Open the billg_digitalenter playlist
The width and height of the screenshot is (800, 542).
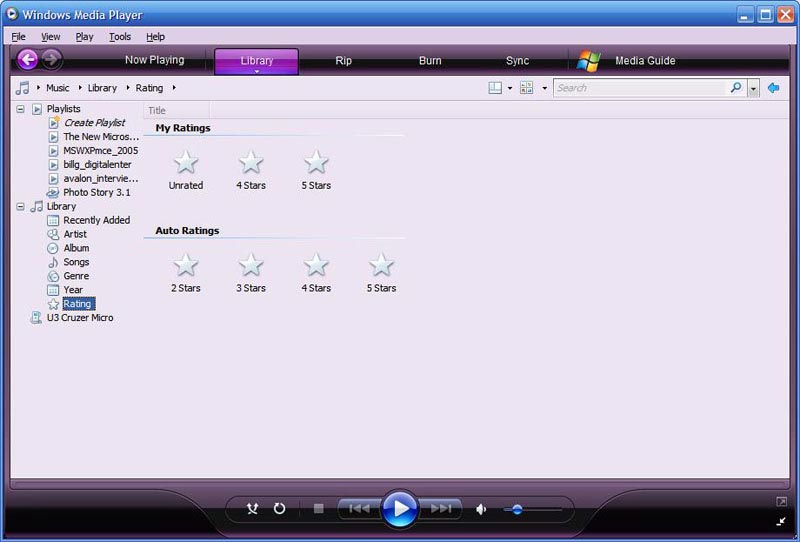97,164
